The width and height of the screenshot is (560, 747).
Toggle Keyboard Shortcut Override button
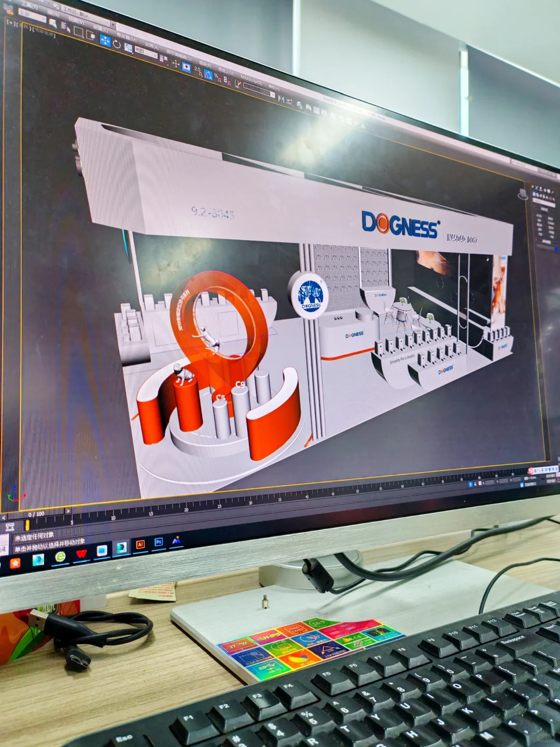coord(187,67)
